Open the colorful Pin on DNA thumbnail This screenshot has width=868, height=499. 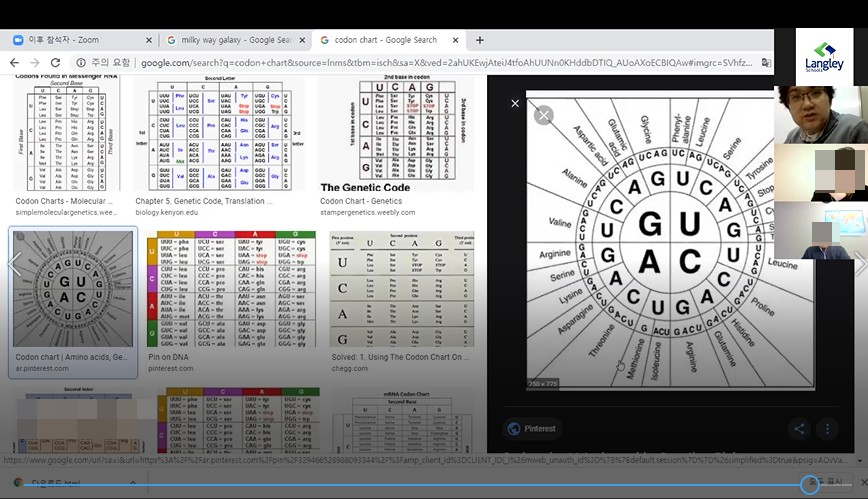231,289
